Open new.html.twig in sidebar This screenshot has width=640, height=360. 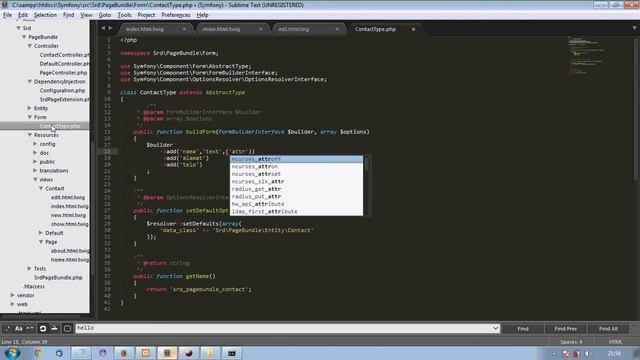[68, 215]
